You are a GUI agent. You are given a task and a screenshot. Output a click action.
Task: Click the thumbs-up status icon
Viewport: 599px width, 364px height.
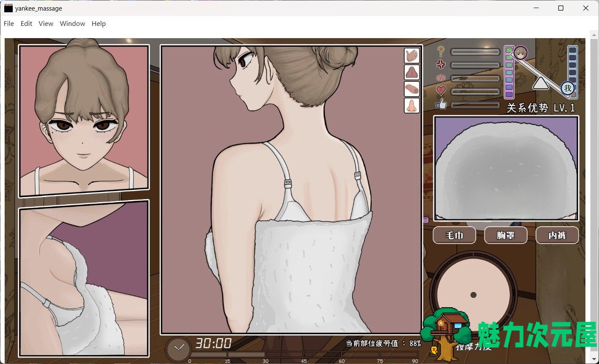click(441, 104)
